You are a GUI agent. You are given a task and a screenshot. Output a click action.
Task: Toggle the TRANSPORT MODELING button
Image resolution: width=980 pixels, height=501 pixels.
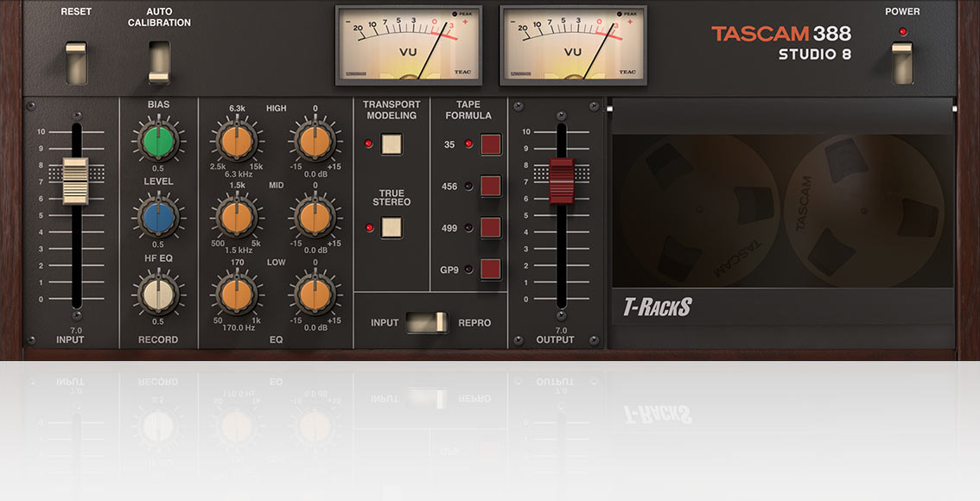coord(391,144)
